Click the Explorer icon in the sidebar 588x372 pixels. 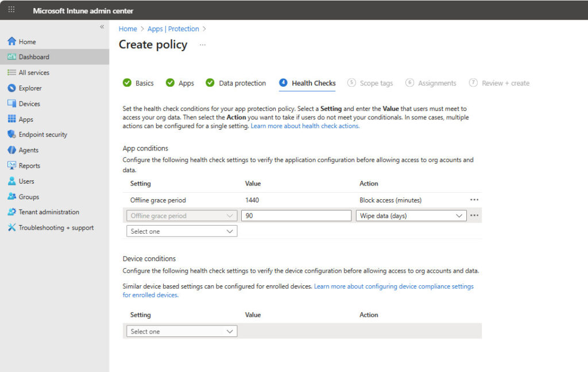click(x=11, y=88)
